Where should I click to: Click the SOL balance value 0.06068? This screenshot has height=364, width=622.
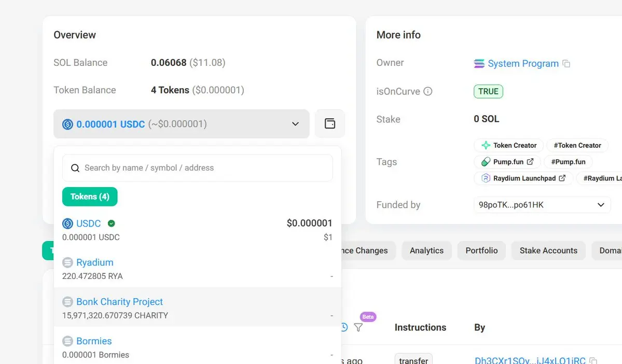tap(169, 63)
